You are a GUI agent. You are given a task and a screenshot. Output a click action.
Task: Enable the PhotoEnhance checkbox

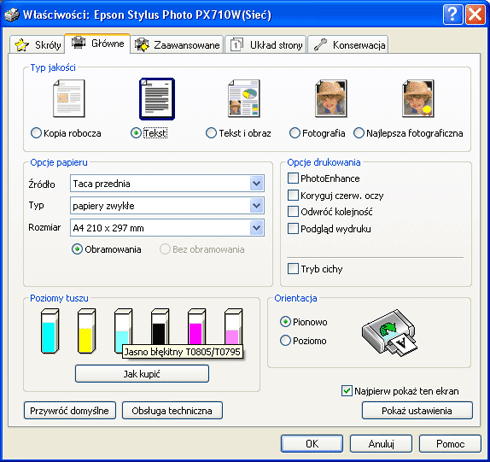293,178
